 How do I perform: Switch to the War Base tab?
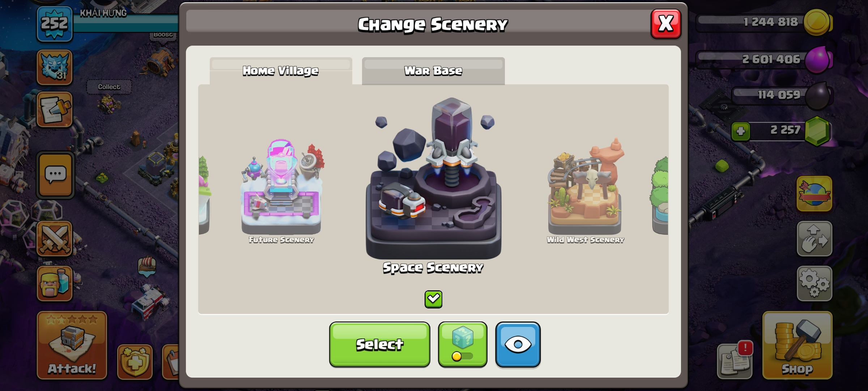[433, 71]
